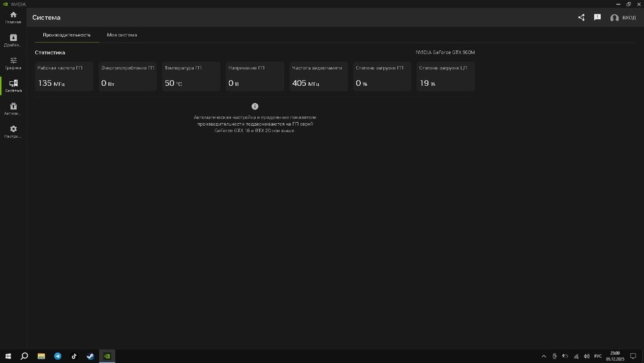
Task: Click the Степень загрузки ЦП card
Action: pos(446,77)
